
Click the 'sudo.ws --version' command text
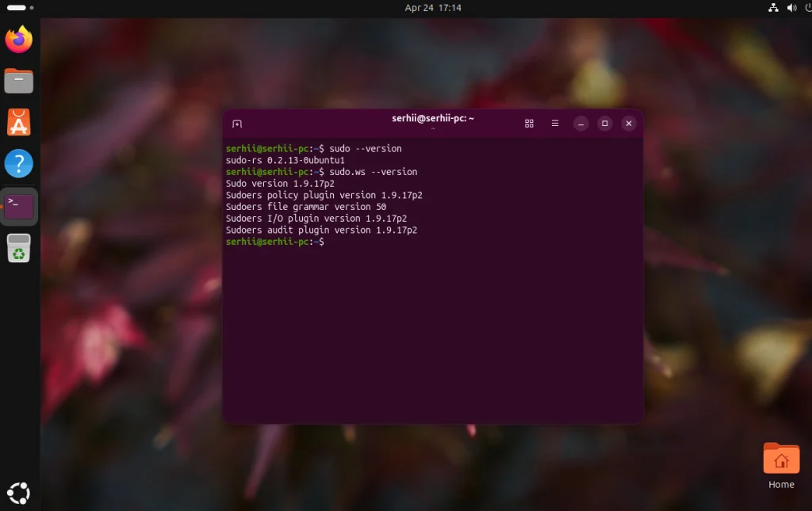coord(373,172)
